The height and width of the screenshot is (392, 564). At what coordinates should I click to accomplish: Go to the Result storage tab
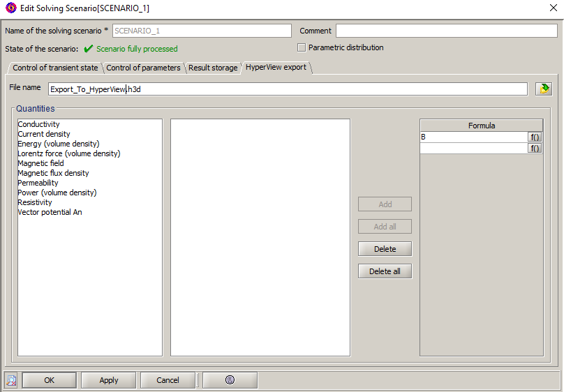click(x=213, y=68)
